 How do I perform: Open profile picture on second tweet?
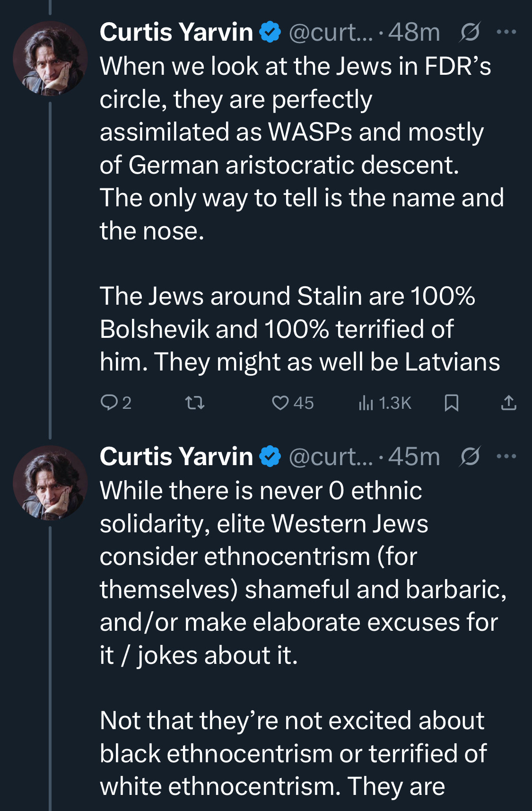pos(50,483)
